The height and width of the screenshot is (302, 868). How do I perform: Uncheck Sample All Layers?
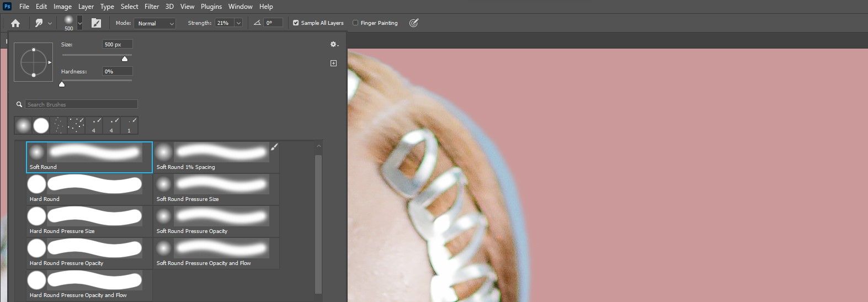coord(296,23)
